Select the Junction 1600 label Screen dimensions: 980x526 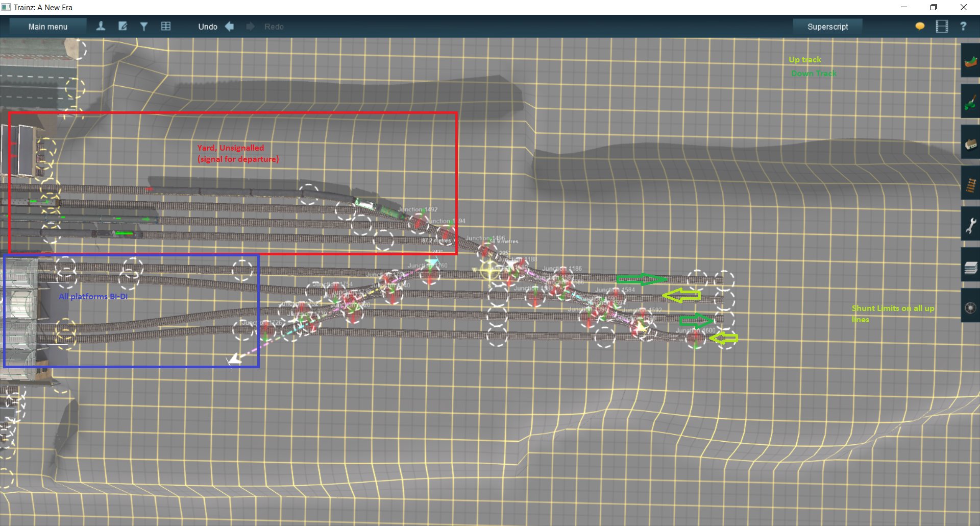tap(696, 330)
